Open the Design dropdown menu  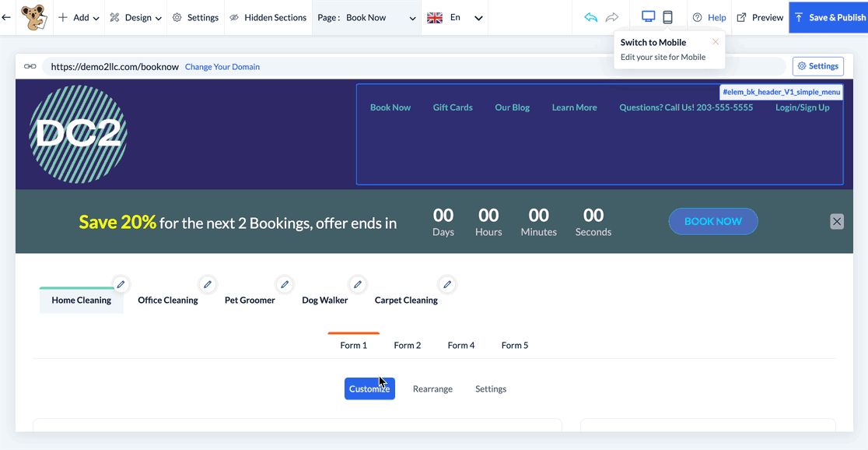(135, 17)
